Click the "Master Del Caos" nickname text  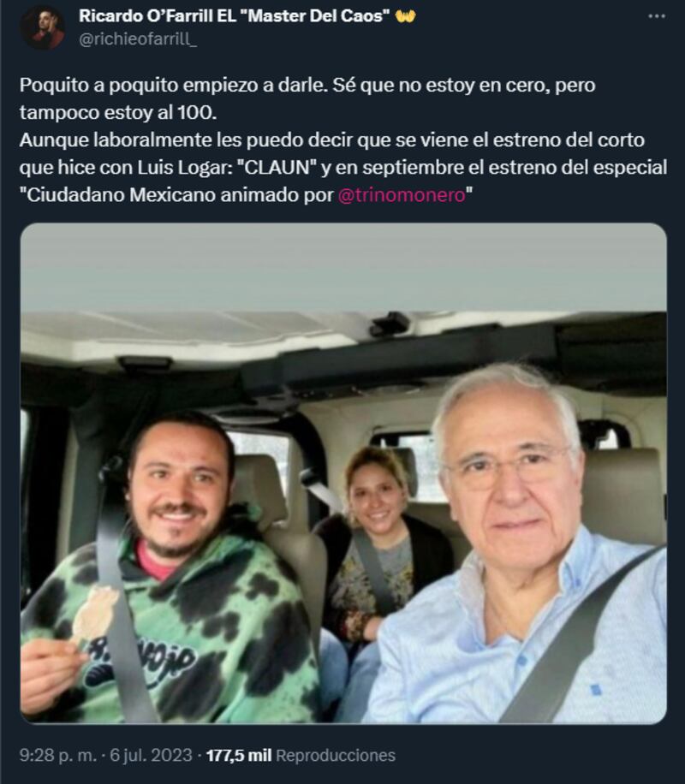[x=319, y=16]
